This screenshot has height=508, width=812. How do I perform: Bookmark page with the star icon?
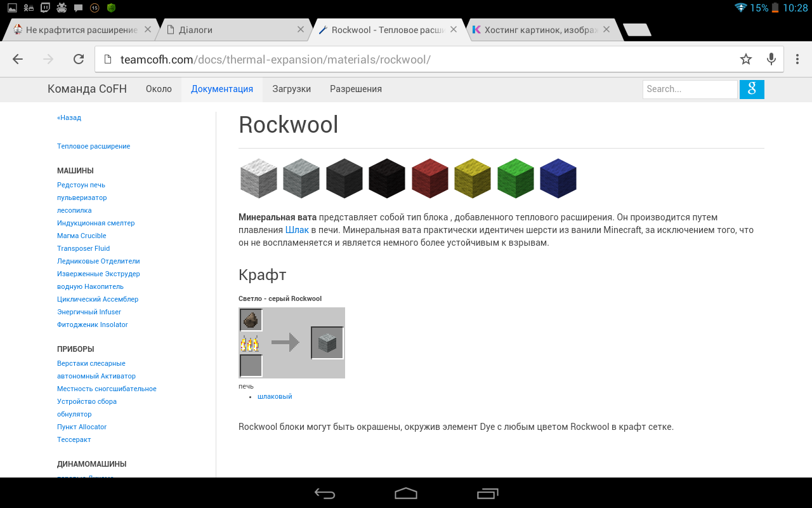click(746, 59)
